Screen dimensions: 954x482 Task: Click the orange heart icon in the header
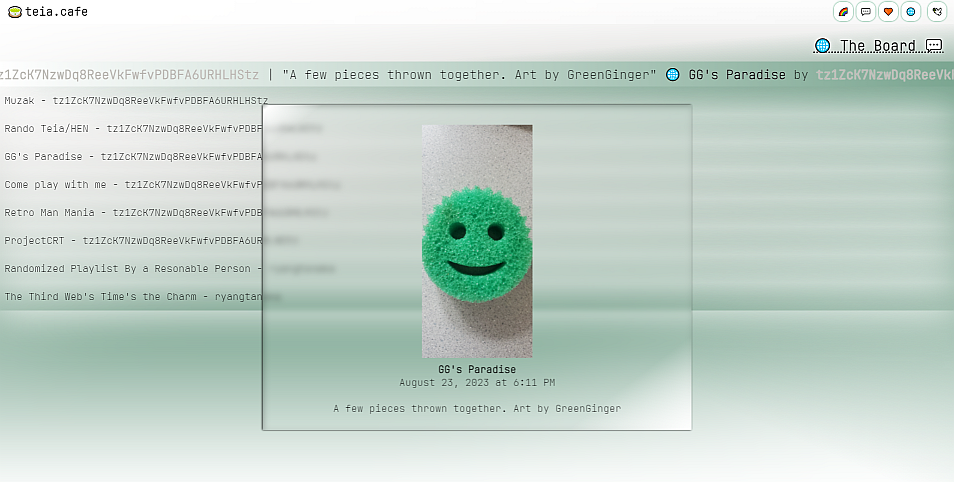(888, 12)
